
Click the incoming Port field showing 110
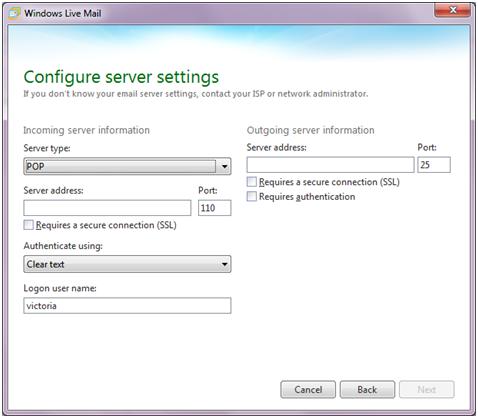(215, 208)
